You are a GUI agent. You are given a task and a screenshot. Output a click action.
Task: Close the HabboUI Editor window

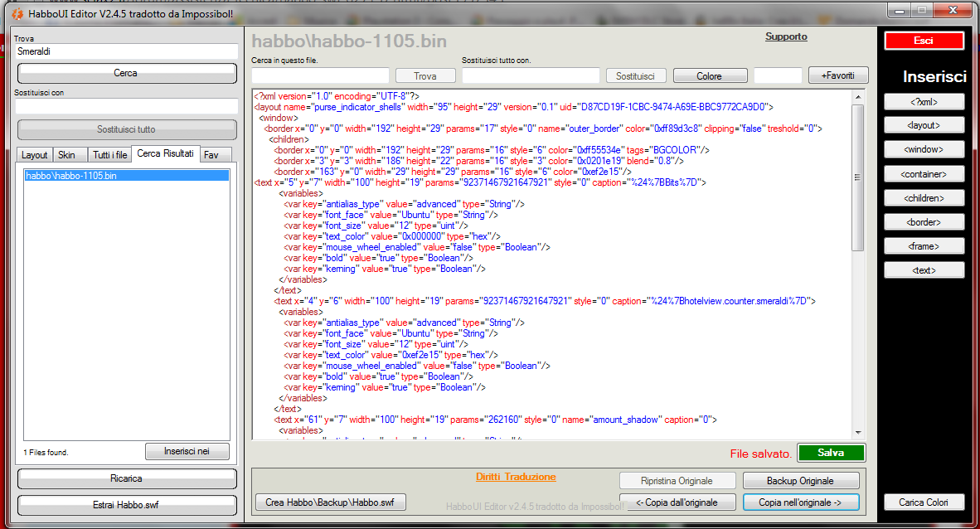953,11
